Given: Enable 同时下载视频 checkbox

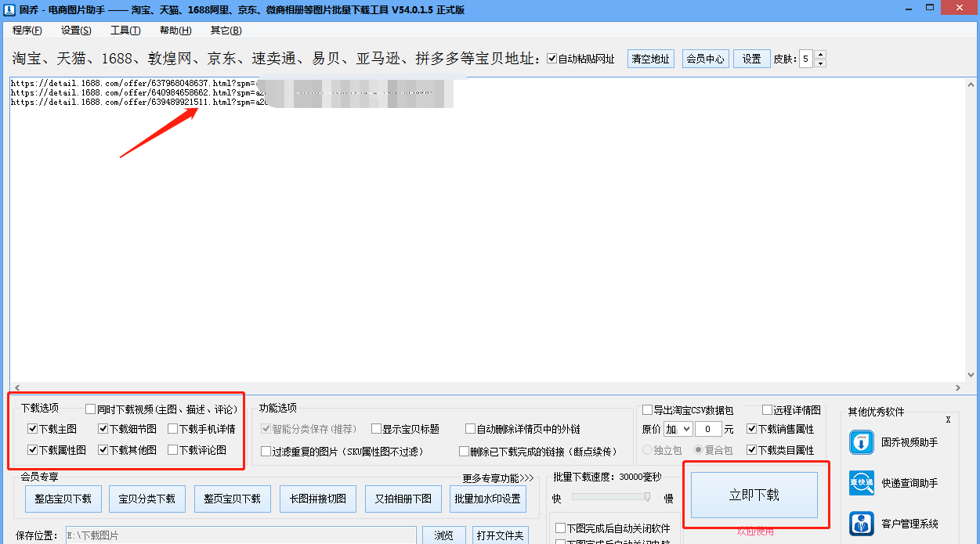Looking at the screenshot, I should coord(91,409).
